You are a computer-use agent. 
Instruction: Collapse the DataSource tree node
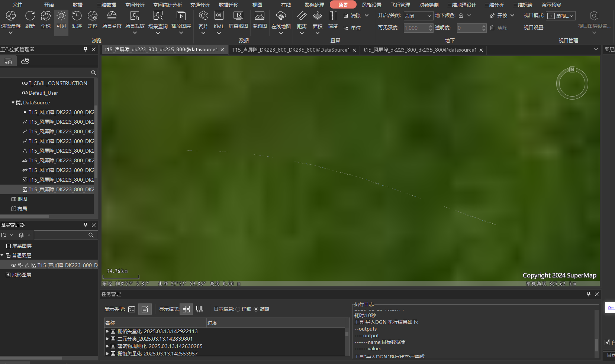click(13, 103)
